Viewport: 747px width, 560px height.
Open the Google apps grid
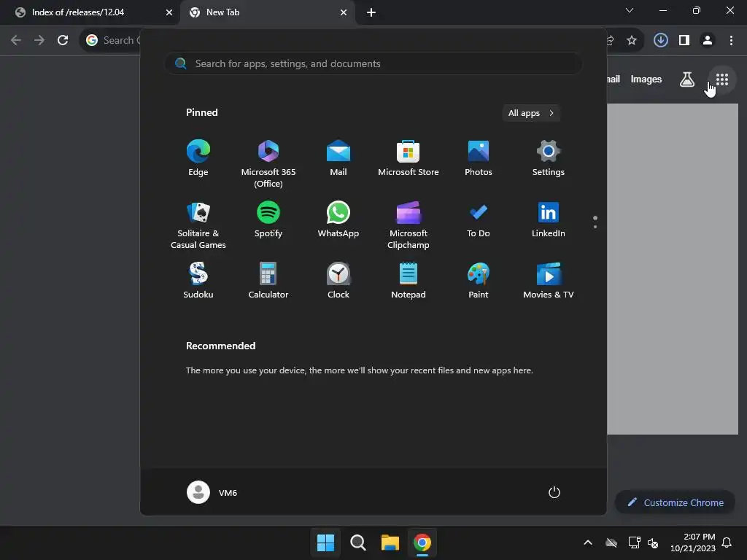tap(722, 79)
